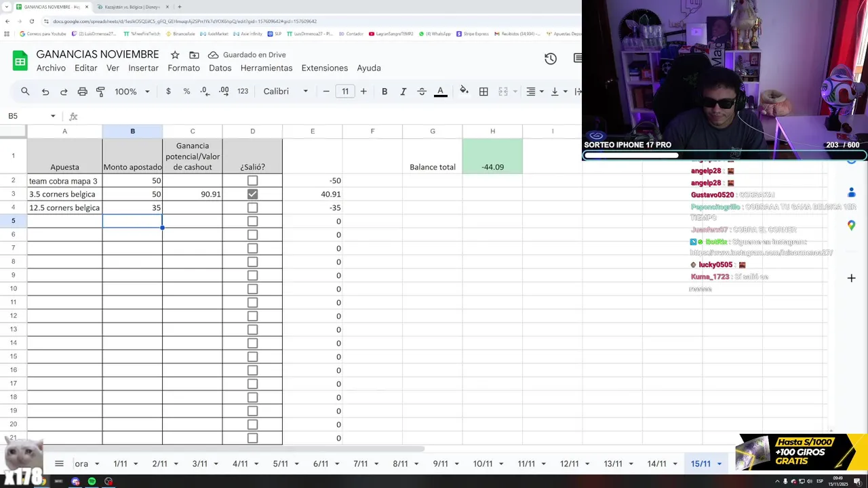Image resolution: width=868 pixels, height=488 pixels.
Task: Toggle strikethrough formatting
Action: [422, 91]
